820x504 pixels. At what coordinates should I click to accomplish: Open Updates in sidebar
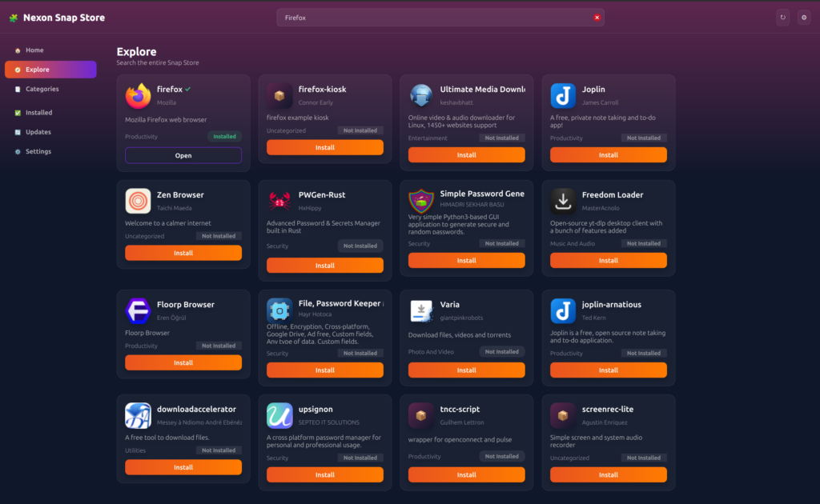(50, 132)
